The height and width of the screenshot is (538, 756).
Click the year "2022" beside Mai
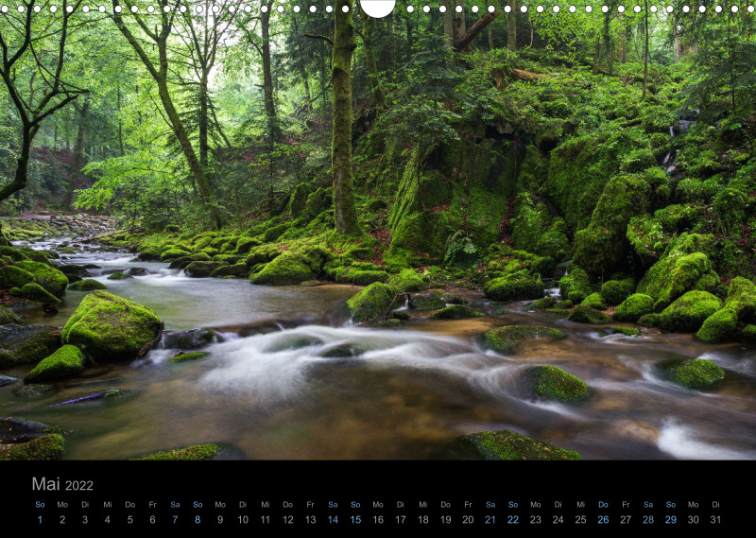(x=79, y=485)
